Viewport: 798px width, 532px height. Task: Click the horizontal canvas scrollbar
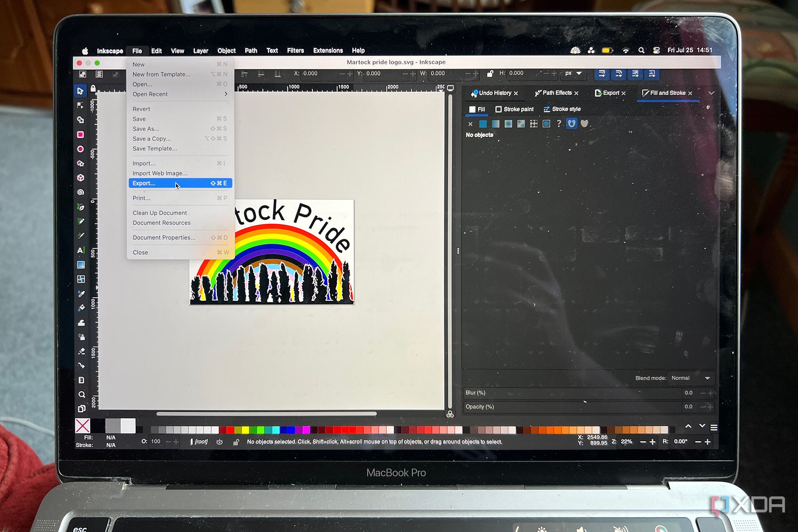tap(266, 414)
